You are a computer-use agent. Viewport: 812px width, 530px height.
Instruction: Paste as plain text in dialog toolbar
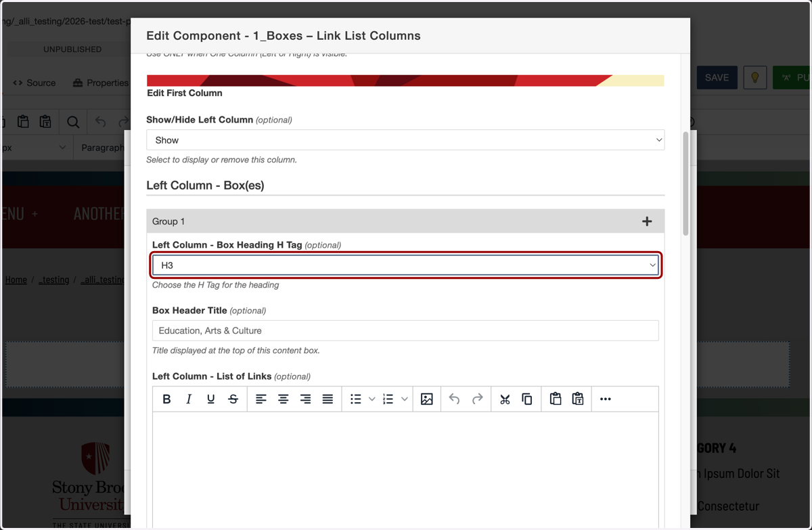578,399
